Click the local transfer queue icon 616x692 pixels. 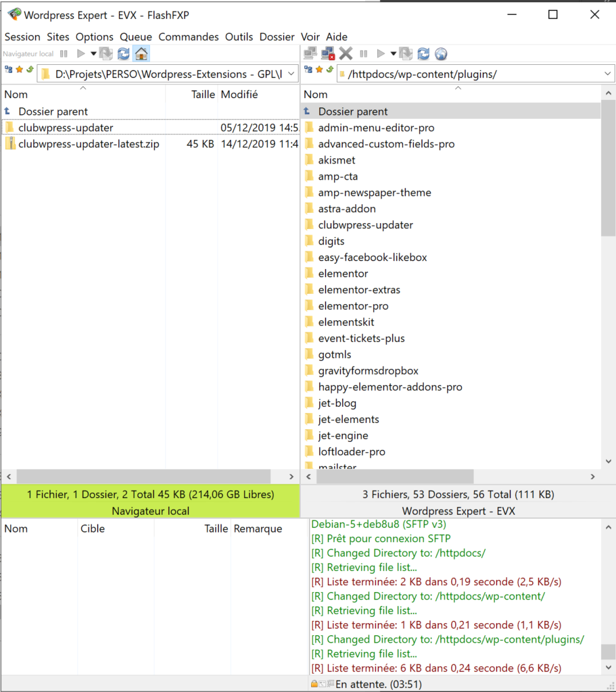[x=106, y=54]
